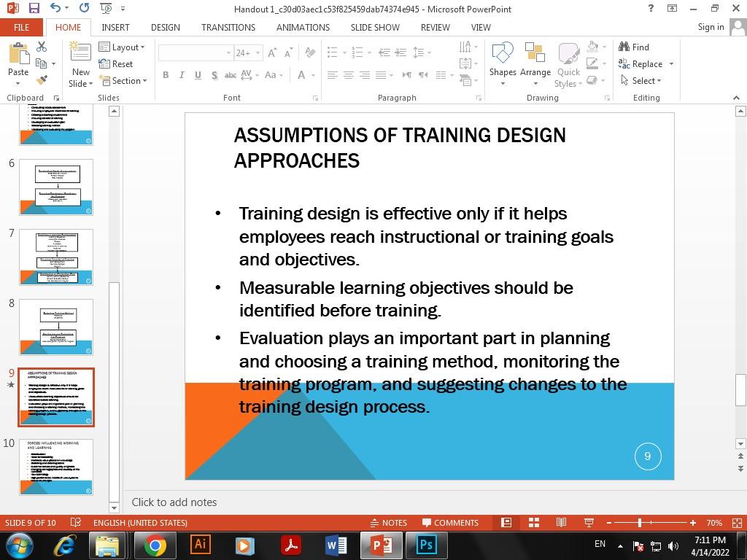Image resolution: width=747 pixels, height=560 pixels.
Task: Open Font dialog launcher
Action: (x=315, y=98)
